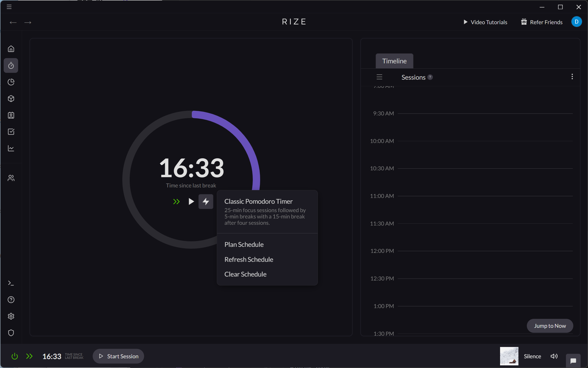Open the hamburger menu at top left
This screenshot has height=368, width=588.
9,7
